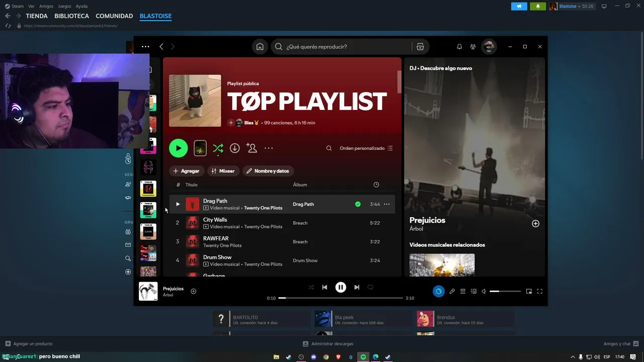Open the BIBLIOTECA tab in Steam

(x=71, y=16)
